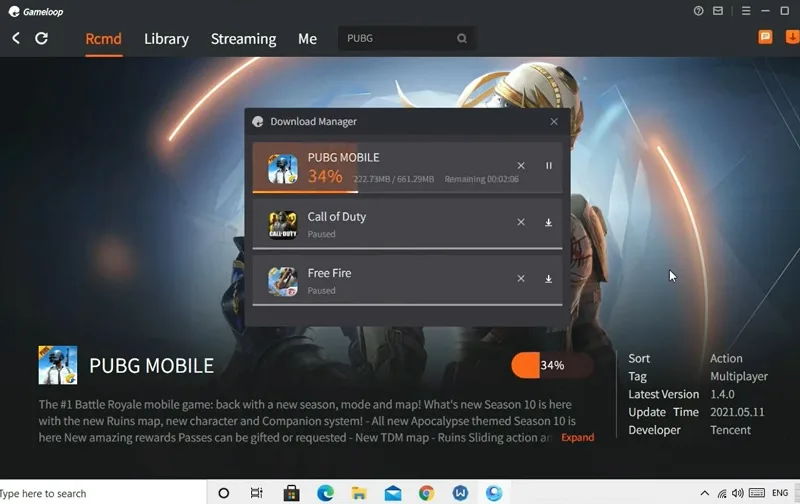The width and height of the screenshot is (800, 504).
Task: Refresh the page with the reload icon
Action: point(41,38)
